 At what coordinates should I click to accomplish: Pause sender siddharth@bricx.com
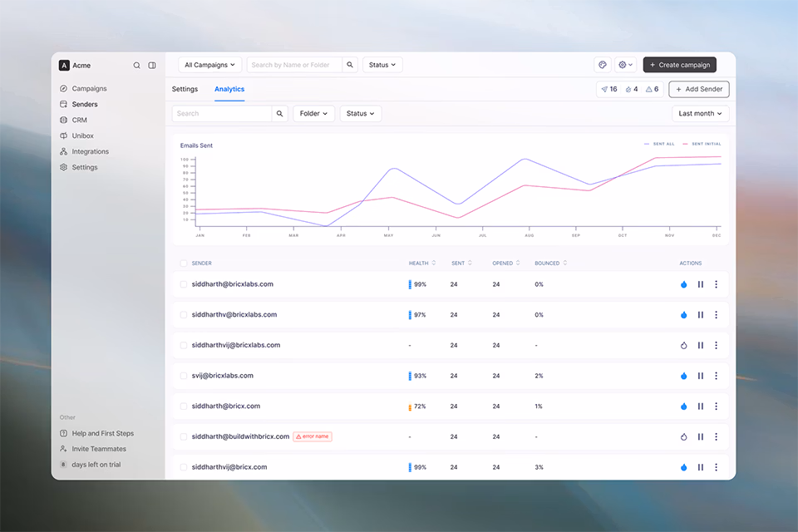point(700,406)
